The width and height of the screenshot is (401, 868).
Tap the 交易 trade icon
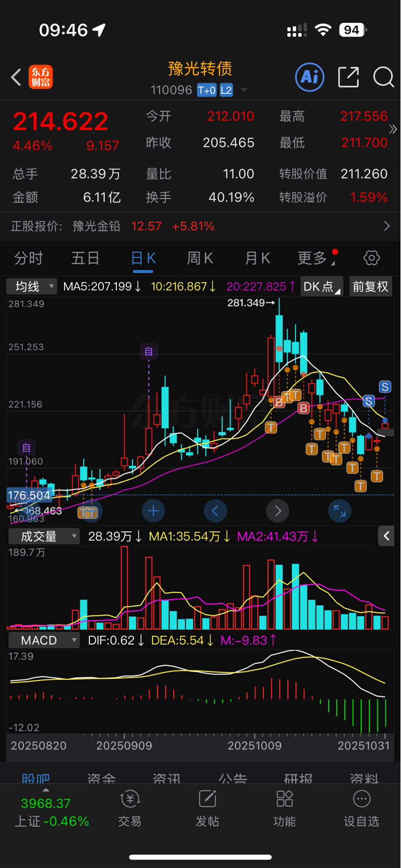[130, 809]
